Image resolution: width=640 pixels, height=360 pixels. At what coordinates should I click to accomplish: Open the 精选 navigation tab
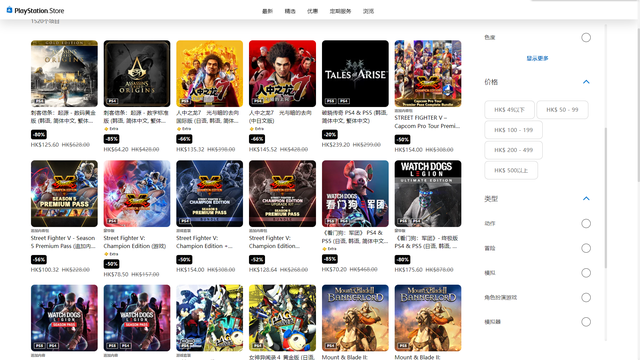click(290, 11)
